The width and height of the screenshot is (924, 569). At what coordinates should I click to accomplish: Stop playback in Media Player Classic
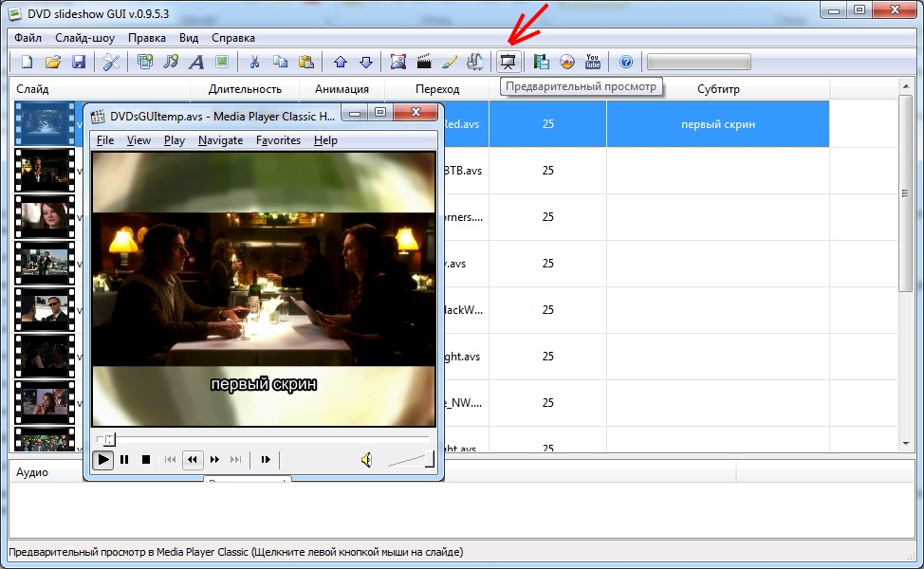point(146,459)
